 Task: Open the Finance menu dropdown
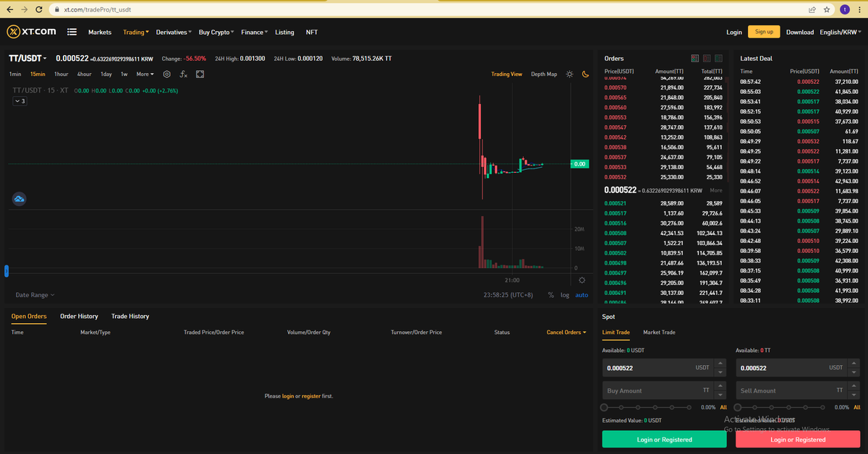click(255, 32)
